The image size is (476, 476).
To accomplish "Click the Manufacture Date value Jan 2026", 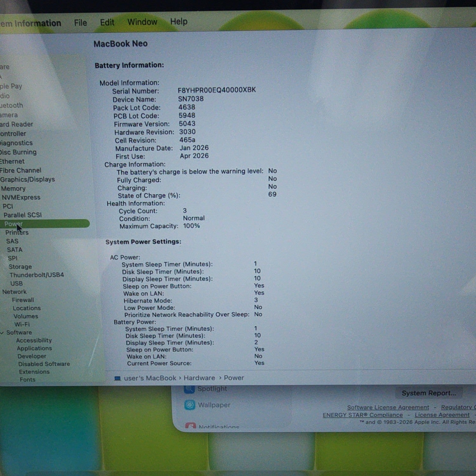I will coord(194,148).
